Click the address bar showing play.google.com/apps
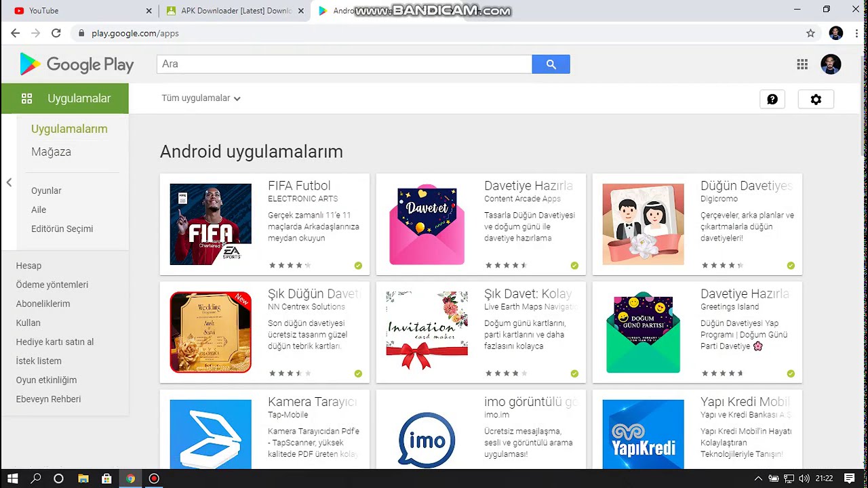 434,33
